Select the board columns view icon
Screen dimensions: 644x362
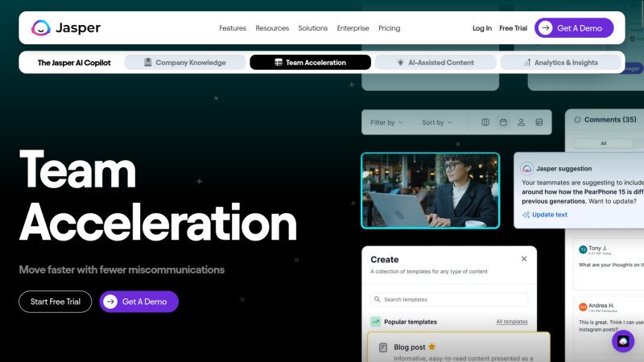tap(485, 122)
